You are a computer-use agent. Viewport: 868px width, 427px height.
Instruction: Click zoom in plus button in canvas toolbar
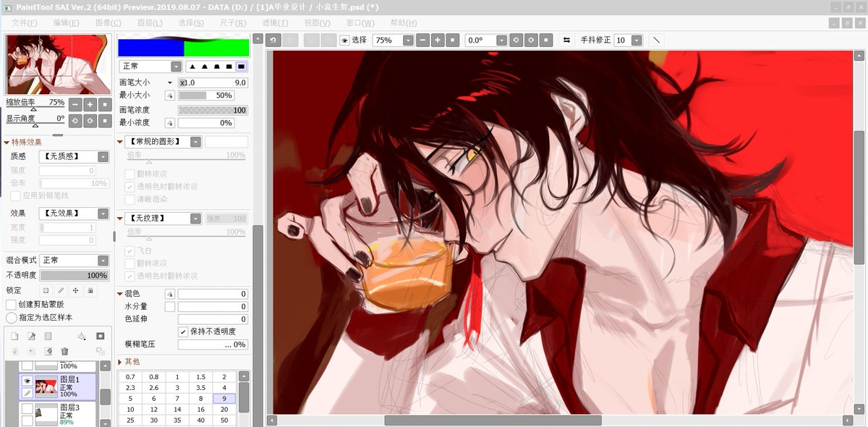438,41
